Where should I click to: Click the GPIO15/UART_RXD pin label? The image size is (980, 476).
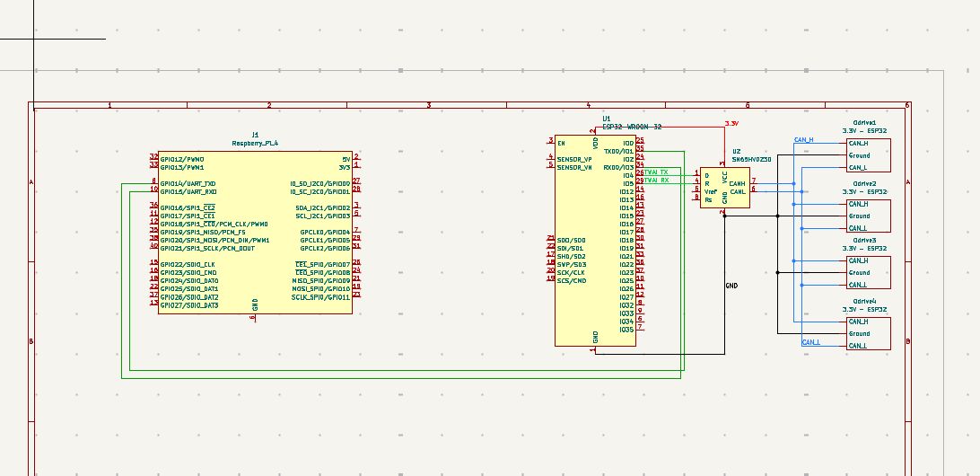[x=188, y=191]
